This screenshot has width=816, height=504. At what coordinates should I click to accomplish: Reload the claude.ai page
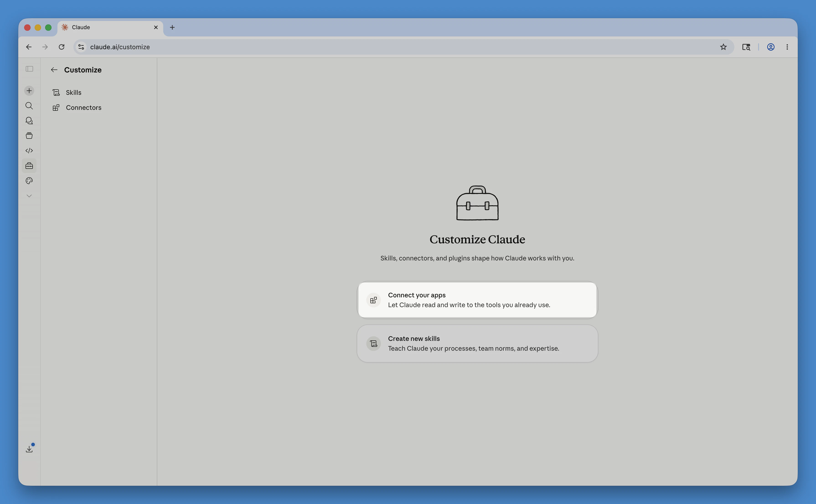pyautogui.click(x=61, y=47)
